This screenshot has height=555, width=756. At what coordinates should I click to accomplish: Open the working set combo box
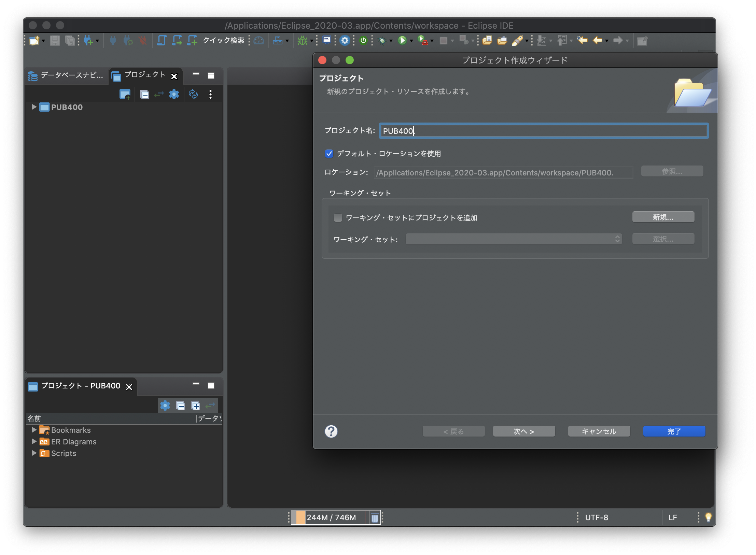pyautogui.click(x=514, y=239)
